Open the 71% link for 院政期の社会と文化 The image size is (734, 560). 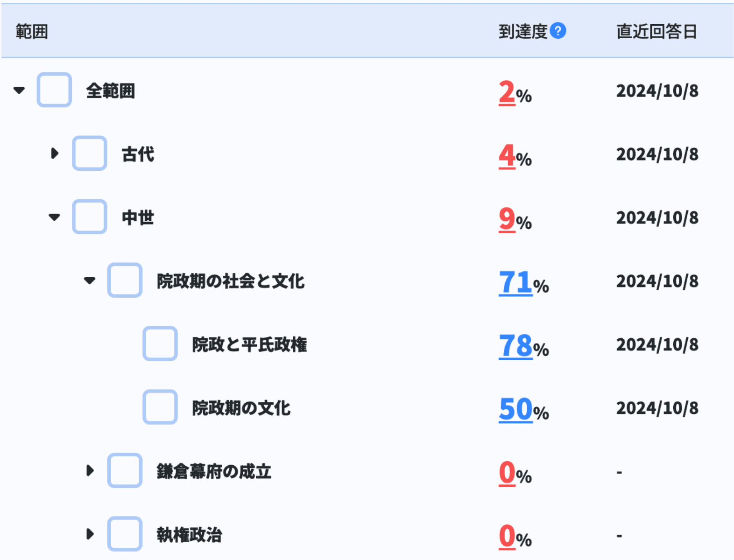pos(516,281)
